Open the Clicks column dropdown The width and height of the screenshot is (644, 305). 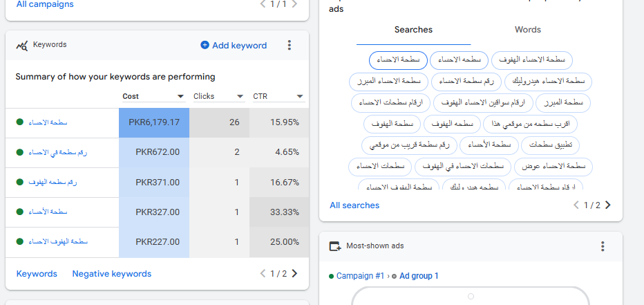tap(240, 97)
